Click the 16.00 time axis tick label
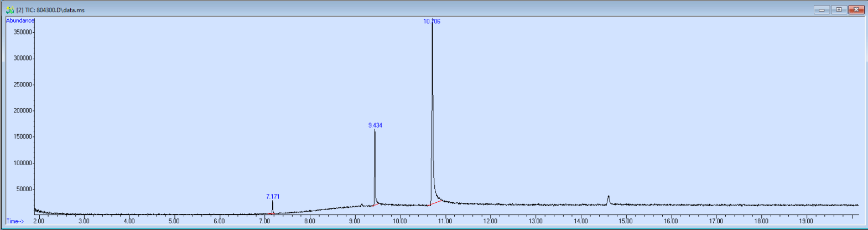This screenshot has width=868, height=230. [x=671, y=221]
